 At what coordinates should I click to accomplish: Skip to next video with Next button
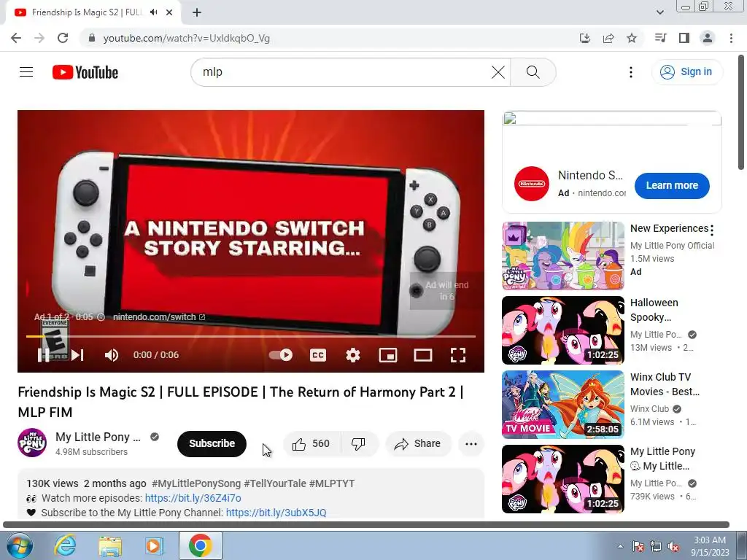77,355
